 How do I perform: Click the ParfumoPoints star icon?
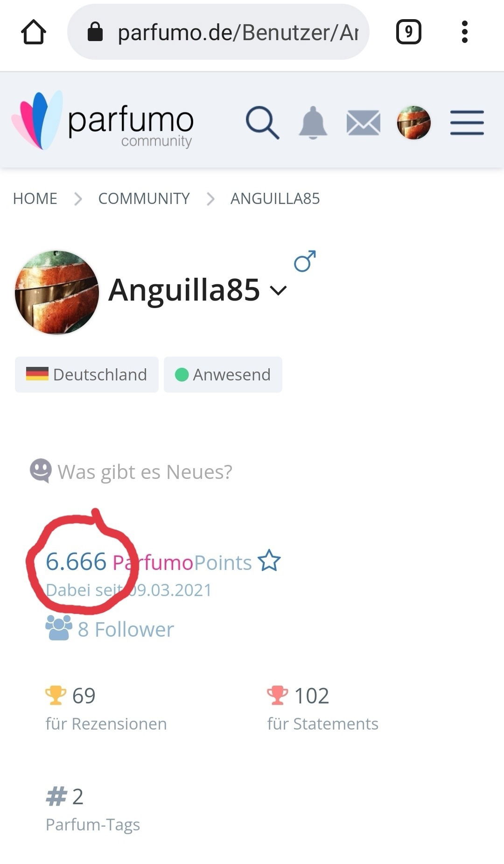(269, 561)
